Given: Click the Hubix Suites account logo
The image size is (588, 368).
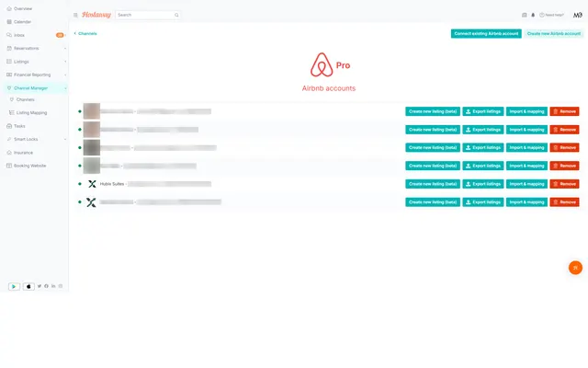Looking at the screenshot, I should click(x=92, y=184).
